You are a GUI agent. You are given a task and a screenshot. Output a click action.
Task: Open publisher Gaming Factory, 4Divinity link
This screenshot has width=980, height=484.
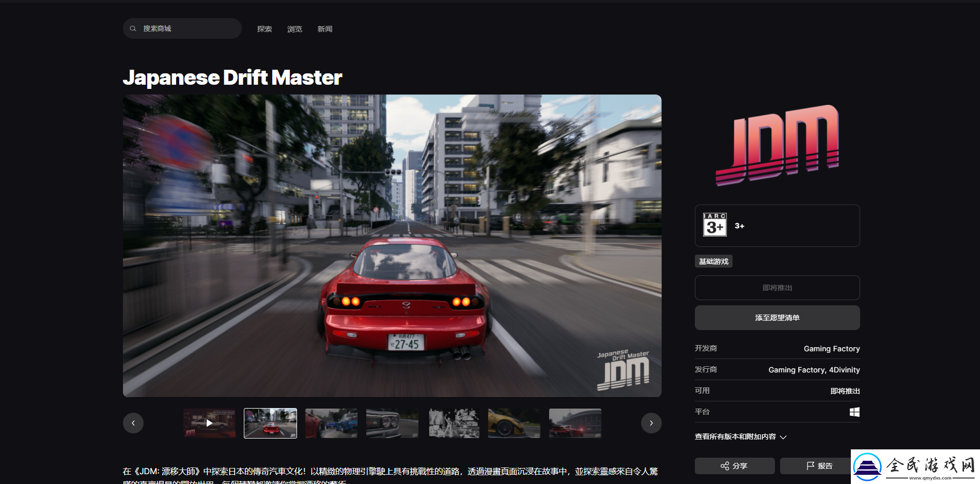(x=814, y=370)
